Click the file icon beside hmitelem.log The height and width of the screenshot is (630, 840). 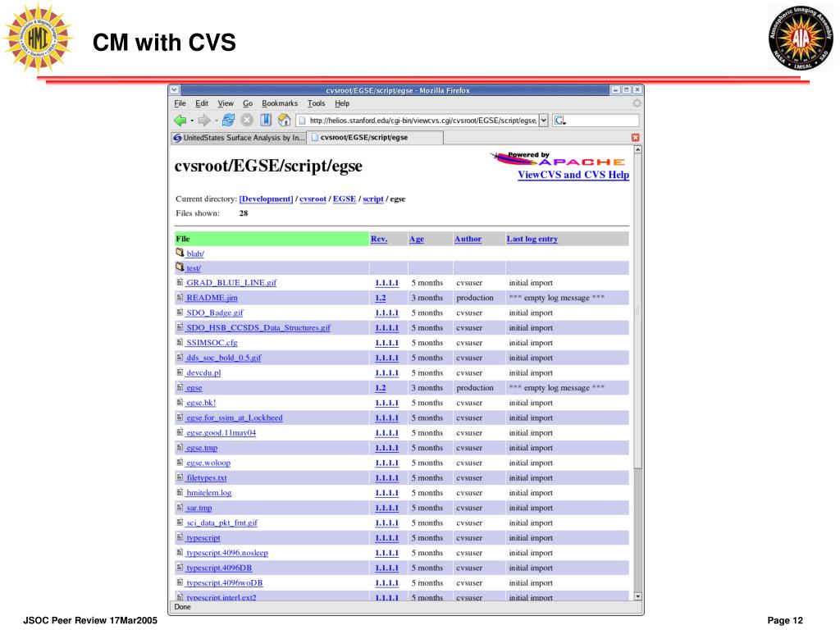pyautogui.click(x=180, y=492)
